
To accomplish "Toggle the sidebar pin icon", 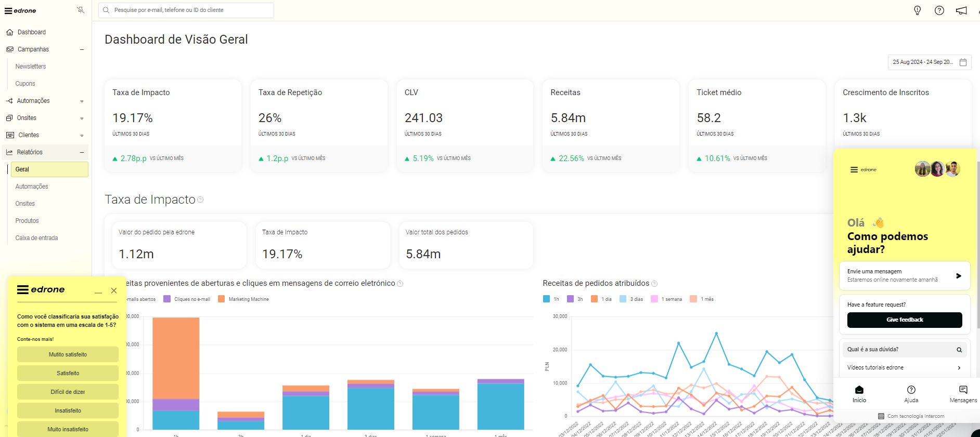I will pyautogui.click(x=81, y=10).
